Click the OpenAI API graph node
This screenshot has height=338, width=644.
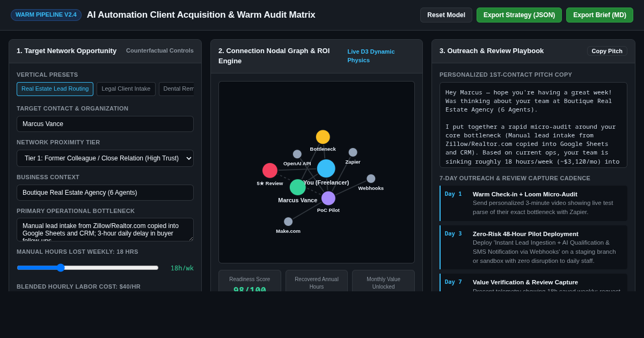(x=297, y=154)
